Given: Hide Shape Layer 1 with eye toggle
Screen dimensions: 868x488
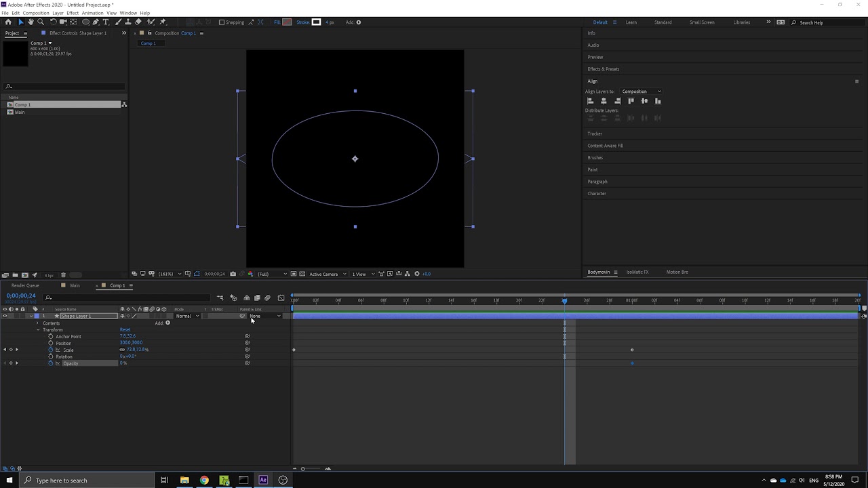Looking at the screenshot, I should click(x=5, y=316).
